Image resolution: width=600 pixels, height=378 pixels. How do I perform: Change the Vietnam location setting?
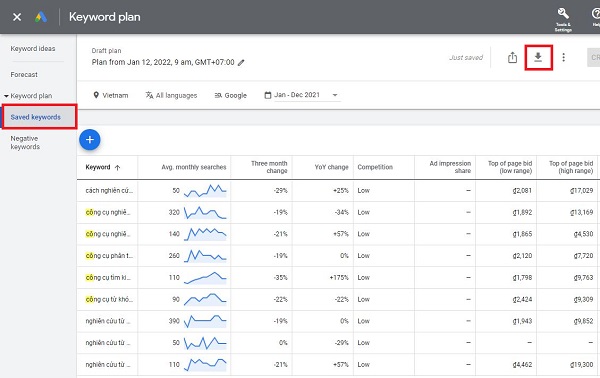[111, 95]
